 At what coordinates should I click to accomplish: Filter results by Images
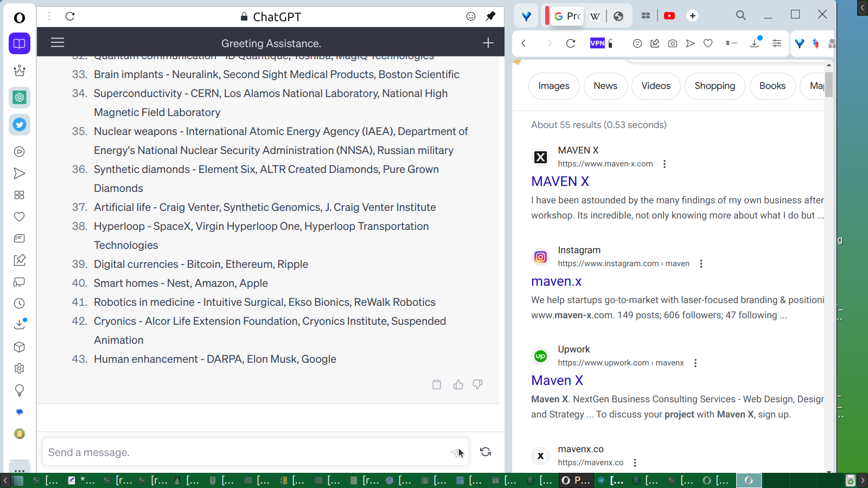click(554, 86)
